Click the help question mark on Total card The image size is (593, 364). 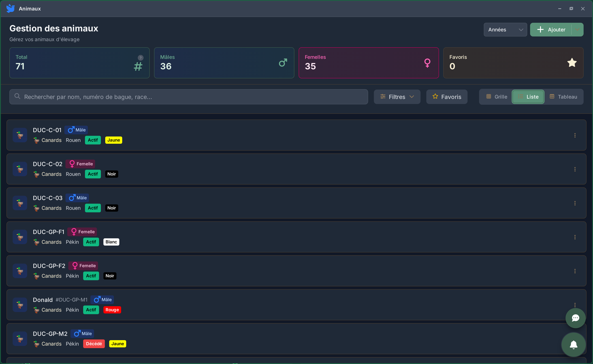coord(140,58)
